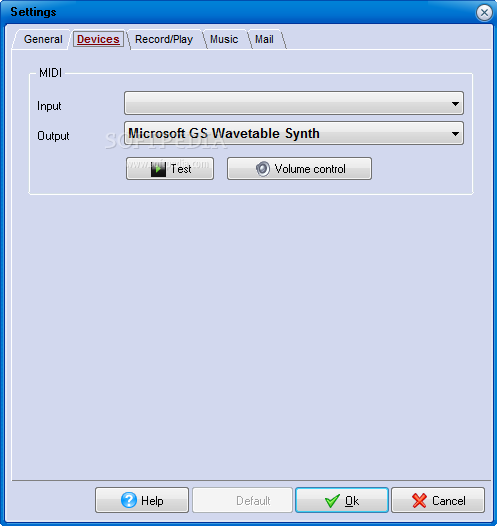This screenshot has width=497, height=526.
Task: Open the Record/Play tab
Action: coord(164,39)
